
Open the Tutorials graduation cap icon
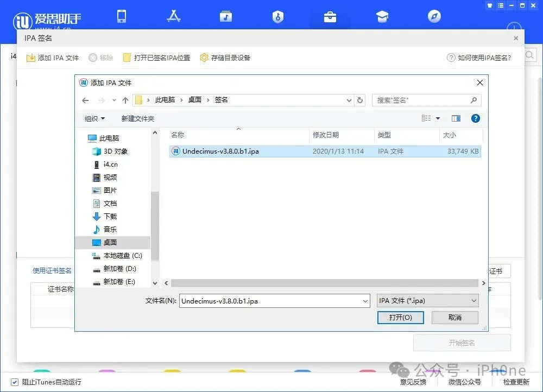tap(382, 16)
